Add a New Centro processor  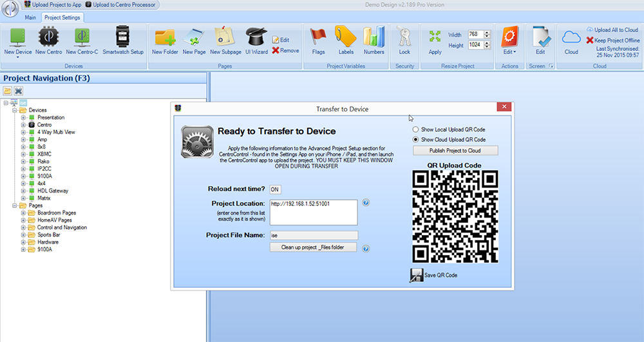point(48,40)
